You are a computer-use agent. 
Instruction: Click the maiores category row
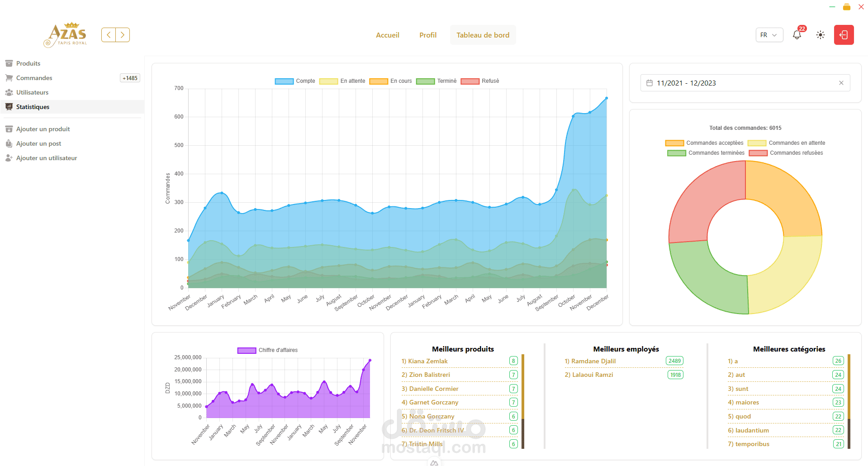click(x=786, y=402)
